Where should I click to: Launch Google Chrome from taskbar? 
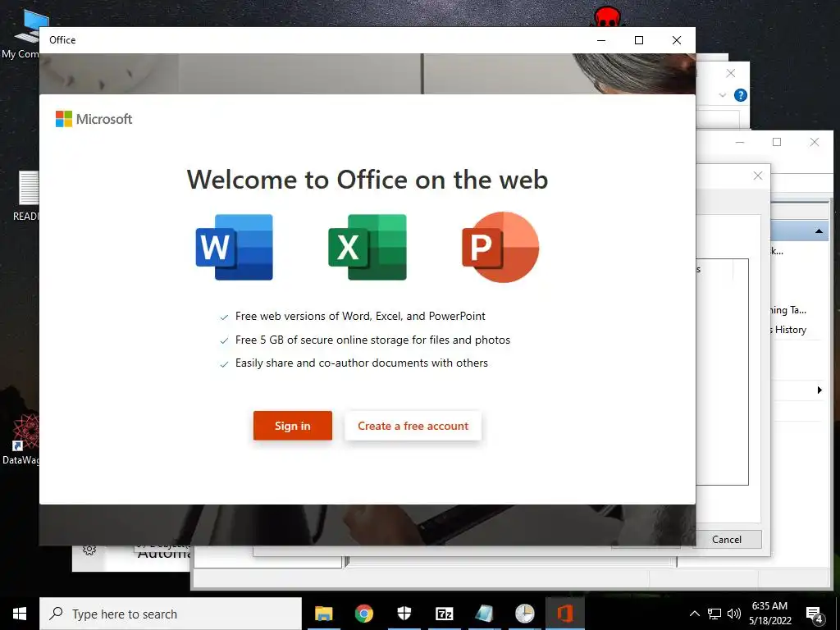coord(363,614)
